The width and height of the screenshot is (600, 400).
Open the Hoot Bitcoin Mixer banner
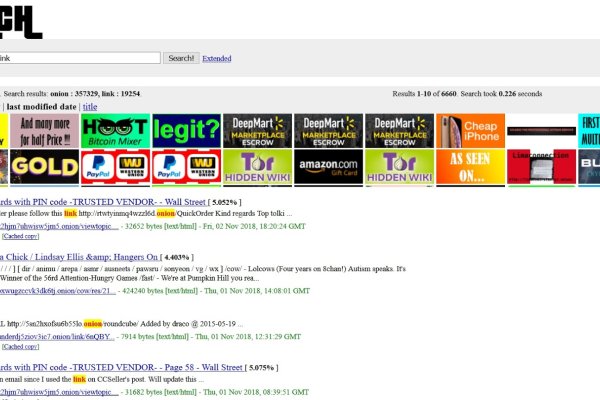[x=114, y=130]
